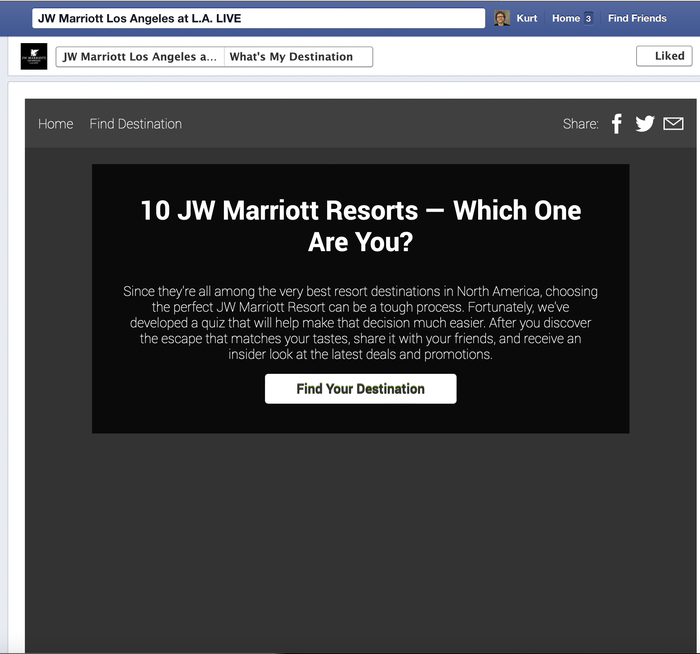The image size is (700, 654).
Task: Click the Facebook search field
Action: (x=258, y=18)
